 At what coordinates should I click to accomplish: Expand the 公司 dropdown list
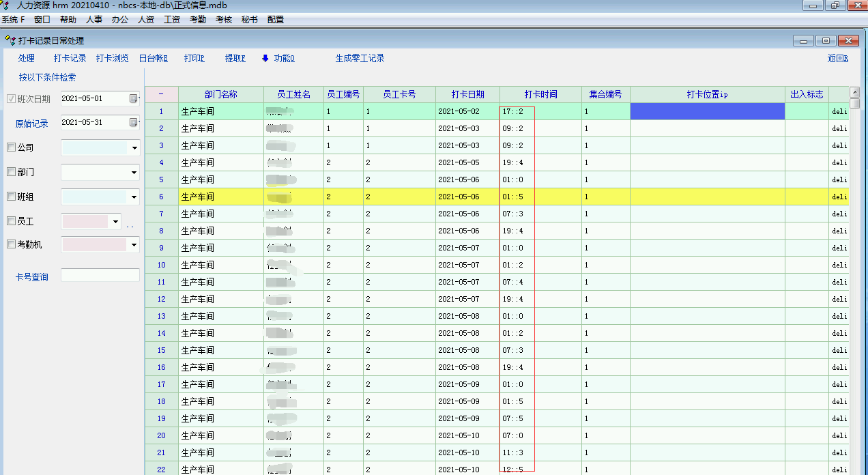tap(134, 148)
